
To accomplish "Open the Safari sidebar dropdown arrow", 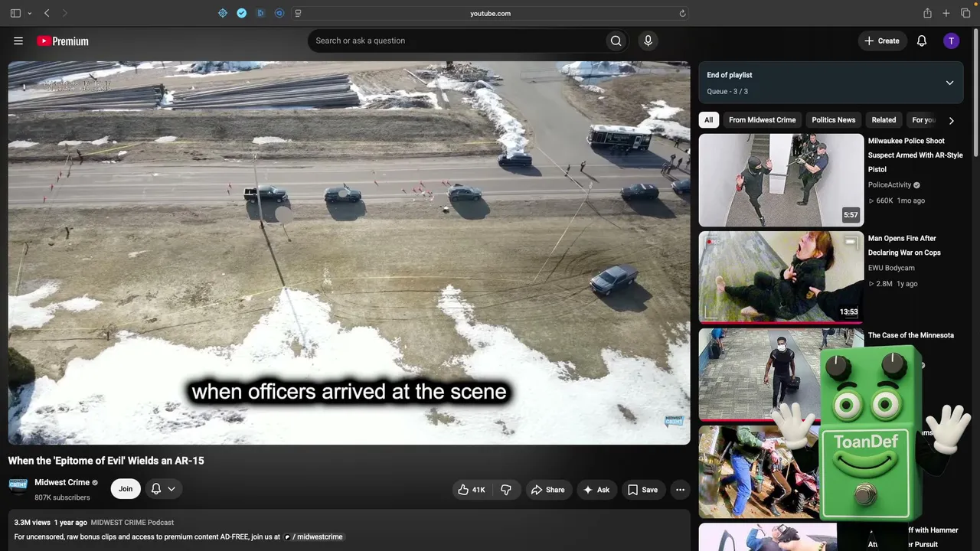I will click(30, 13).
